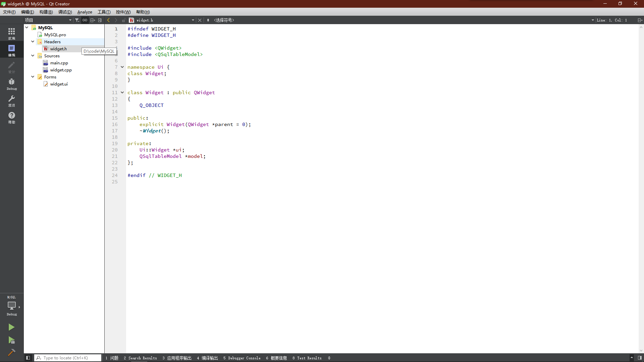Open the 构建(B) menu

[46, 12]
